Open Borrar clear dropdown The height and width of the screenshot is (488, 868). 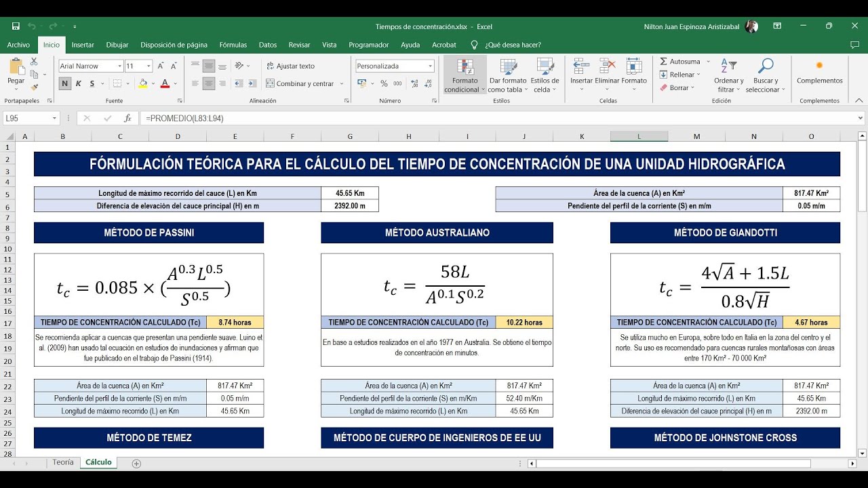pos(677,87)
